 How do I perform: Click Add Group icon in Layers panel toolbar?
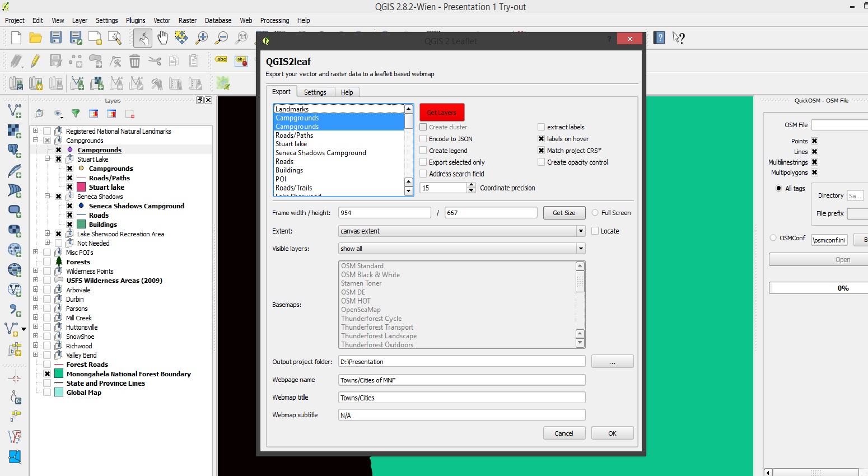(39, 114)
